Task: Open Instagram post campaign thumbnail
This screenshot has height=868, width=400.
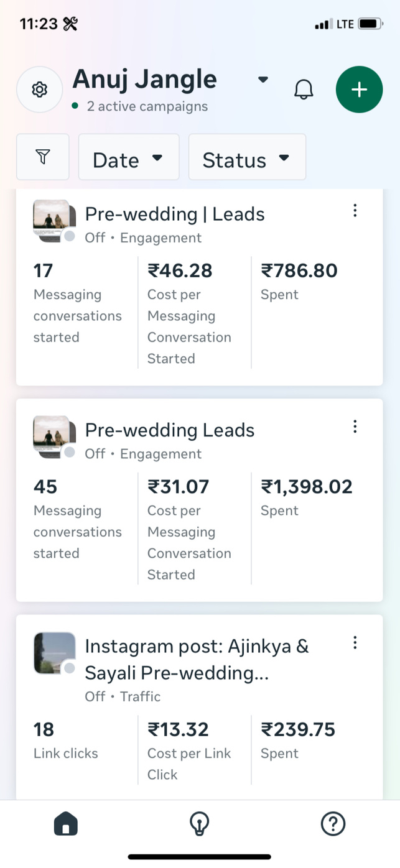Action: coord(54,653)
